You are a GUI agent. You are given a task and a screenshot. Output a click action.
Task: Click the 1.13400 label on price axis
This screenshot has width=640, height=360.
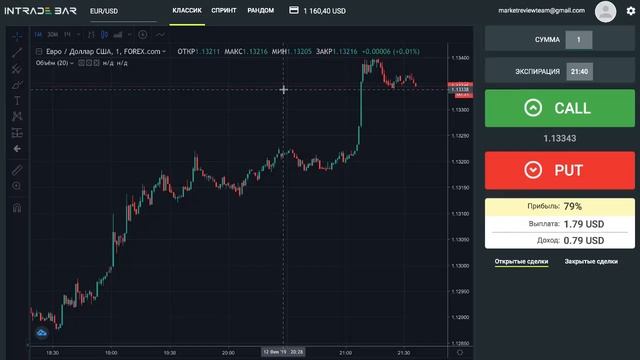[460, 58]
